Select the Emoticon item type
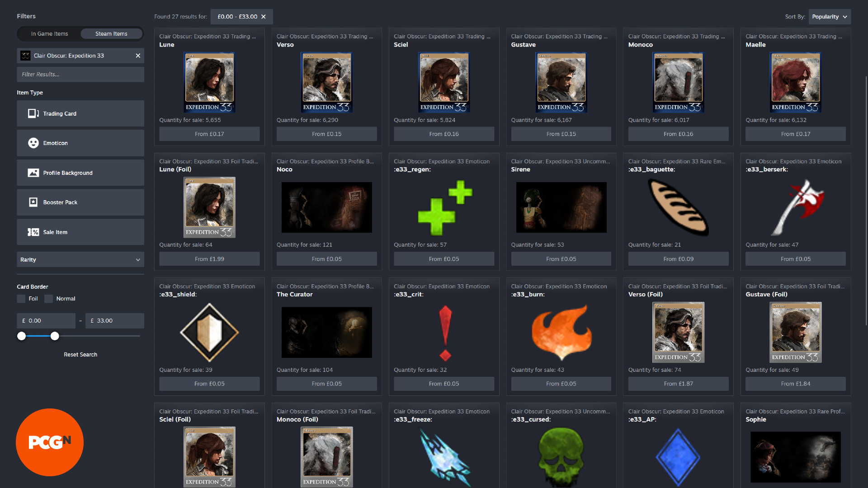The height and width of the screenshot is (488, 868). click(80, 143)
